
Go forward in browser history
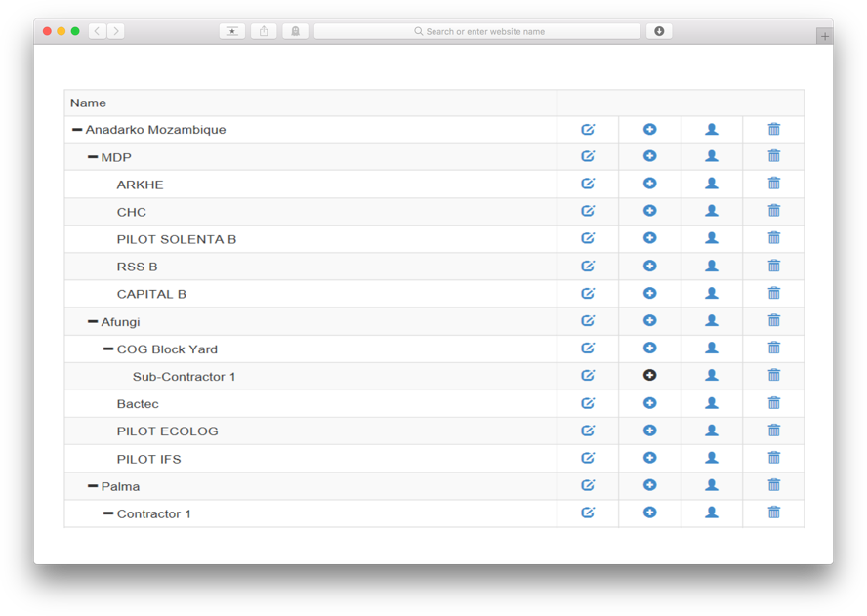[x=116, y=31]
